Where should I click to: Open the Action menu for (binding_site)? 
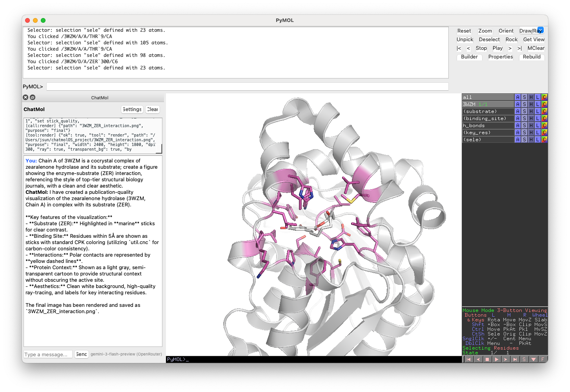[518, 119]
